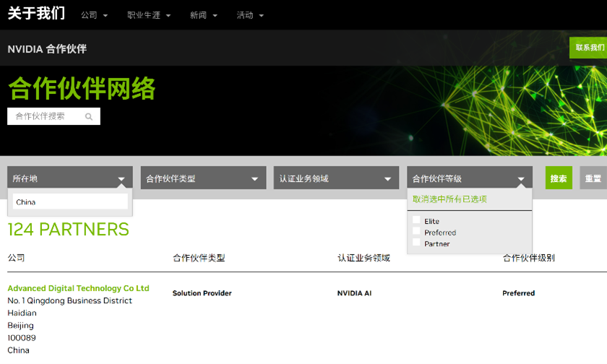Open Advanced Digital Technology Co Ltd link
Viewport: 607px width, 364px height.
tap(78, 288)
